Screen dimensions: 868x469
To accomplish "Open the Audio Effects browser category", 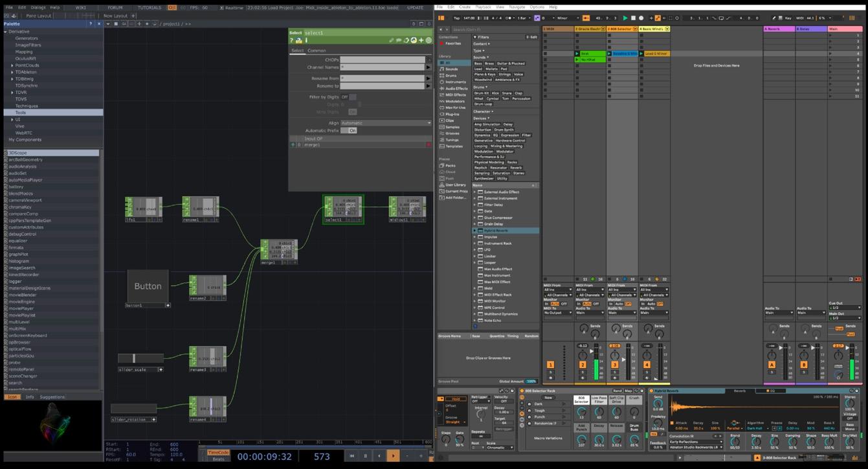I will [456, 89].
